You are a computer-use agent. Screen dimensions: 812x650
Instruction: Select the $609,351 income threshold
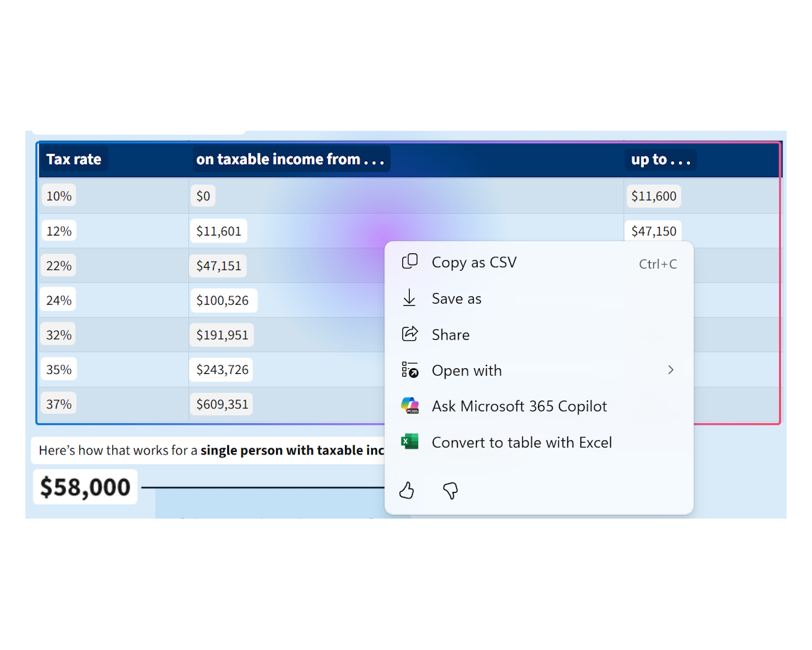pyautogui.click(x=221, y=404)
